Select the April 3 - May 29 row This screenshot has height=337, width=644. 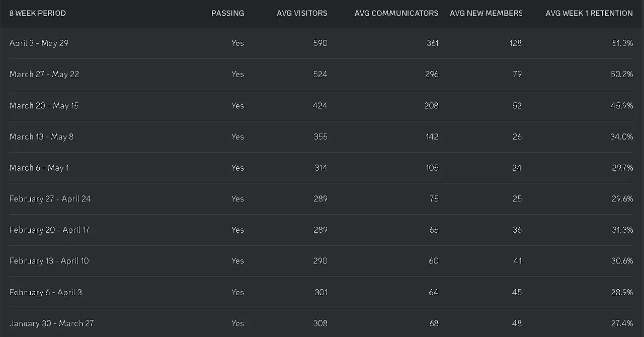pos(321,43)
